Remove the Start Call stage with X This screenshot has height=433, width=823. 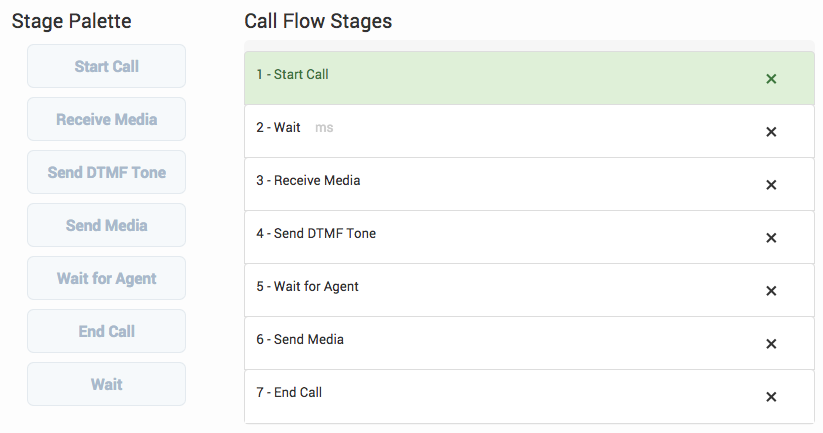coord(771,79)
